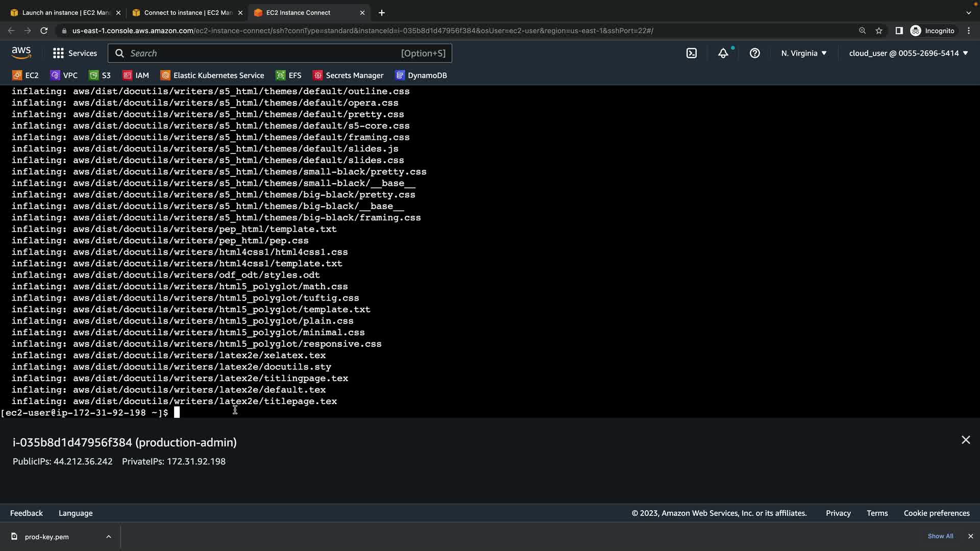Open the notifications bell

723,53
